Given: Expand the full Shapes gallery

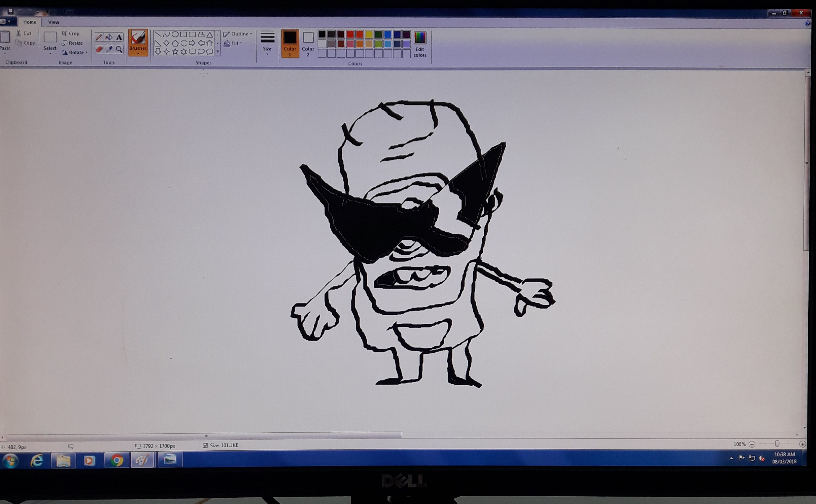Looking at the screenshot, I should [218, 52].
